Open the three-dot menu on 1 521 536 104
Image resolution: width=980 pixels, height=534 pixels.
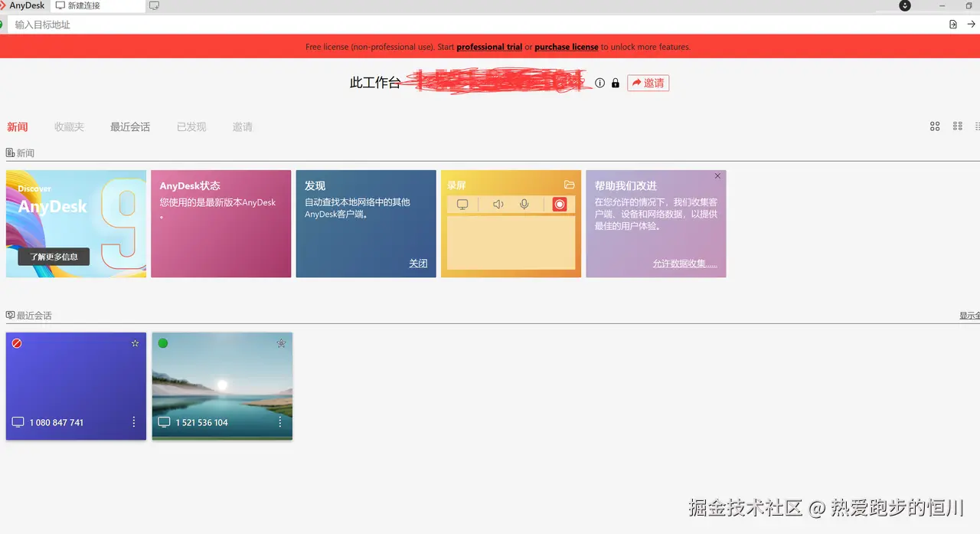click(279, 422)
